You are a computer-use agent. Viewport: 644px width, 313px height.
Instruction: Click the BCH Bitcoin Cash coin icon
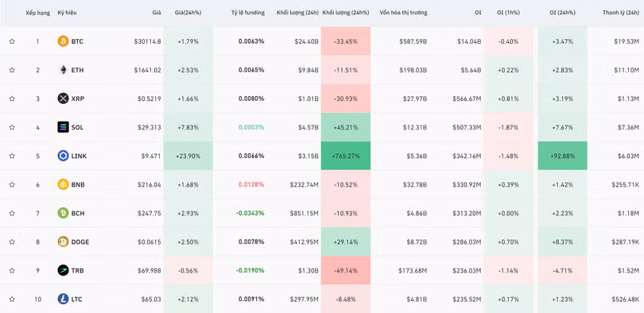pos(63,214)
